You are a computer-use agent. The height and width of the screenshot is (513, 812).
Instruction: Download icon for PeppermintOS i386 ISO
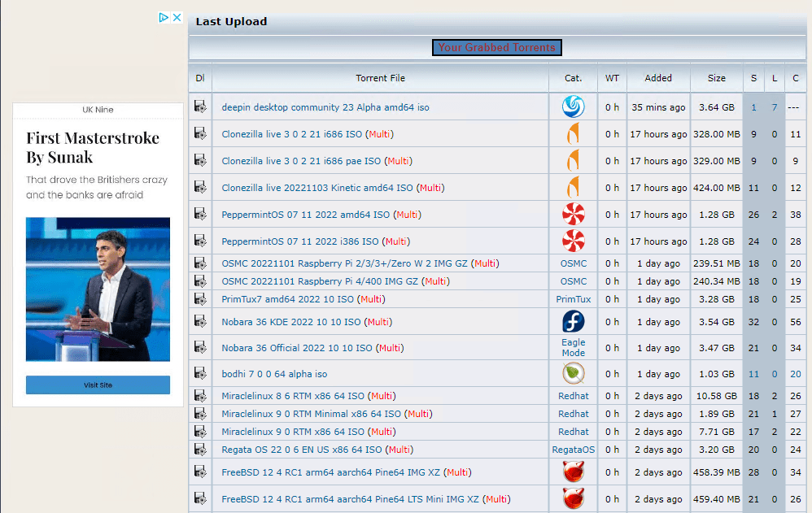tap(200, 241)
